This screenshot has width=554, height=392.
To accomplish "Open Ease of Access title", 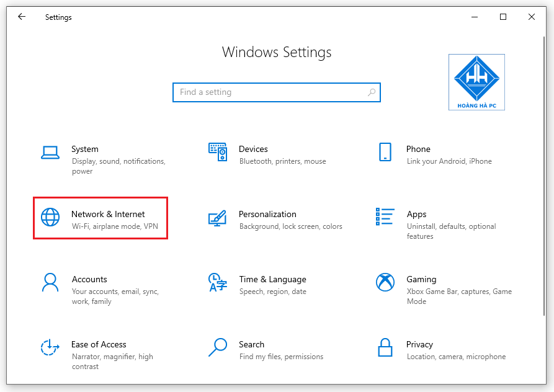I will (99, 344).
